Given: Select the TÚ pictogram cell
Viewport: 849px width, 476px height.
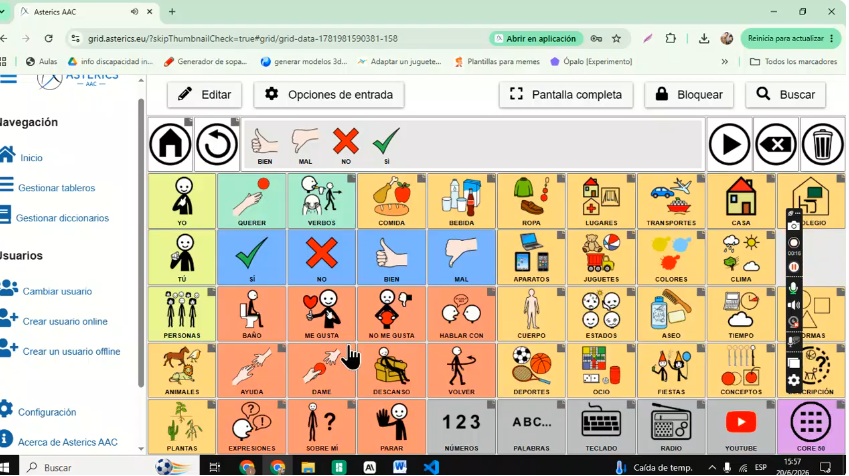Looking at the screenshot, I should [182, 257].
